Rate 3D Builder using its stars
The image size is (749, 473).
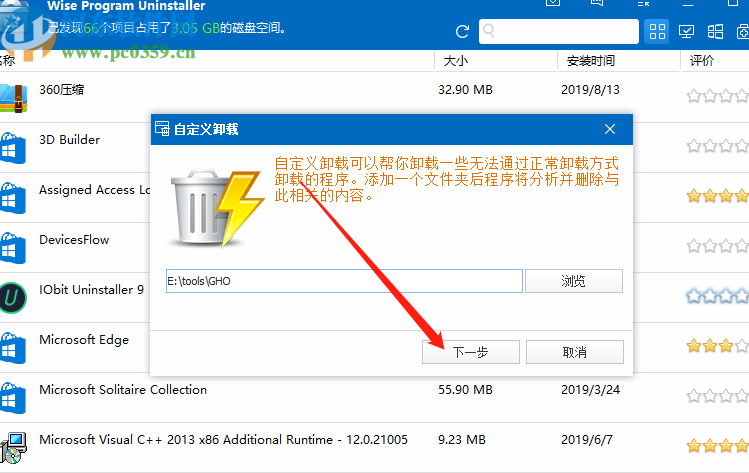pos(717,146)
